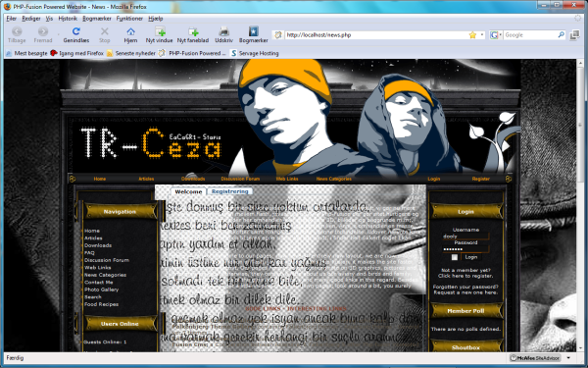Expand the address bar history dropdown
The width and height of the screenshot is (588, 368).
pos(482,35)
